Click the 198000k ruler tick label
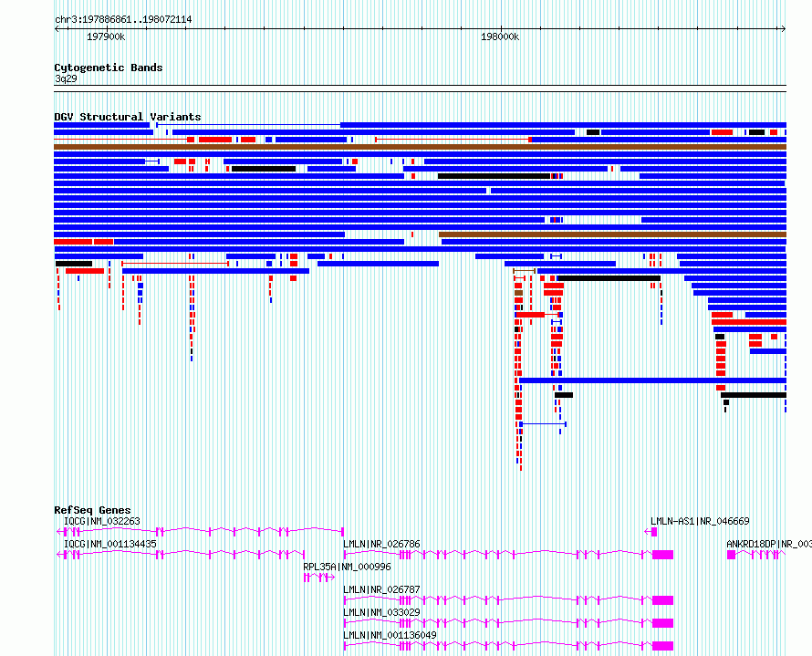Viewport: 812px width, 656px height. pyautogui.click(x=500, y=36)
